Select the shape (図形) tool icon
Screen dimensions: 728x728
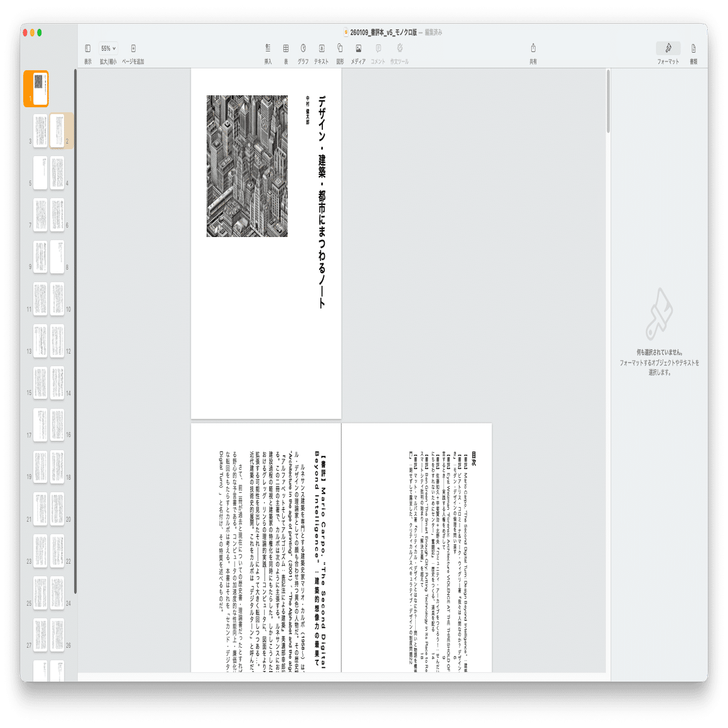339,48
